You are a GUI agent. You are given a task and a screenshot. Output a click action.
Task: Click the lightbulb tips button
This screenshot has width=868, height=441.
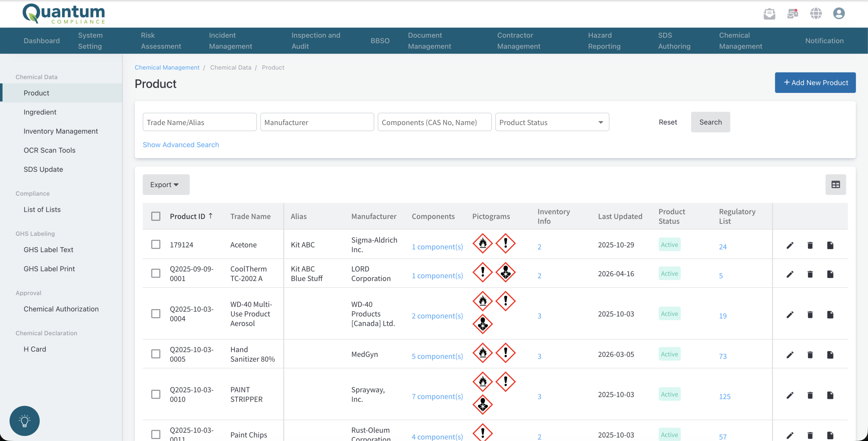coord(24,421)
